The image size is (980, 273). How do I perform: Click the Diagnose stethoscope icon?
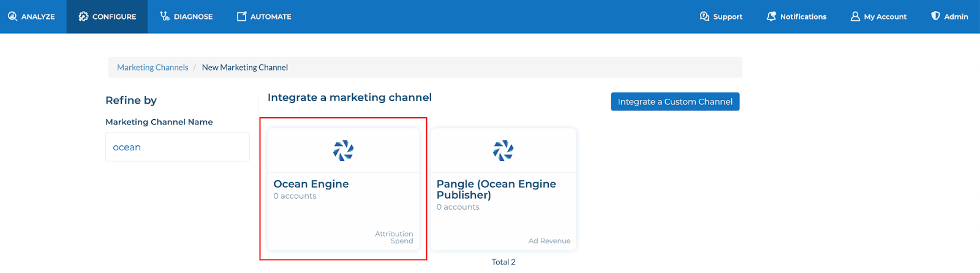coord(165,17)
